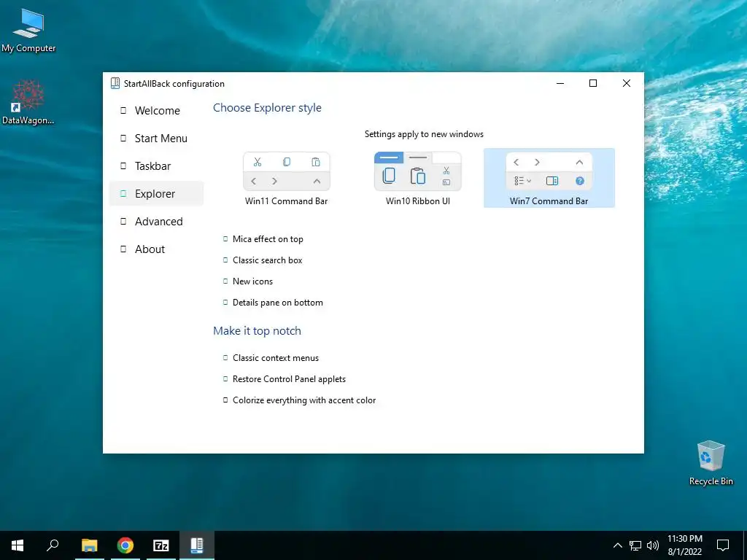Image resolution: width=747 pixels, height=560 pixels.
Task: Launch Google Chrome from taskbar
Action: point(125,545)
